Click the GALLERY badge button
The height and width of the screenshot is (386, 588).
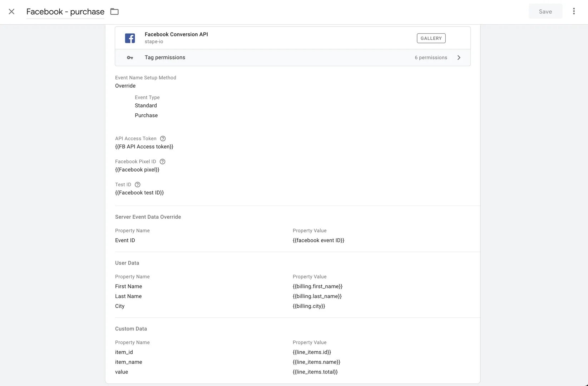pos(431,38)
